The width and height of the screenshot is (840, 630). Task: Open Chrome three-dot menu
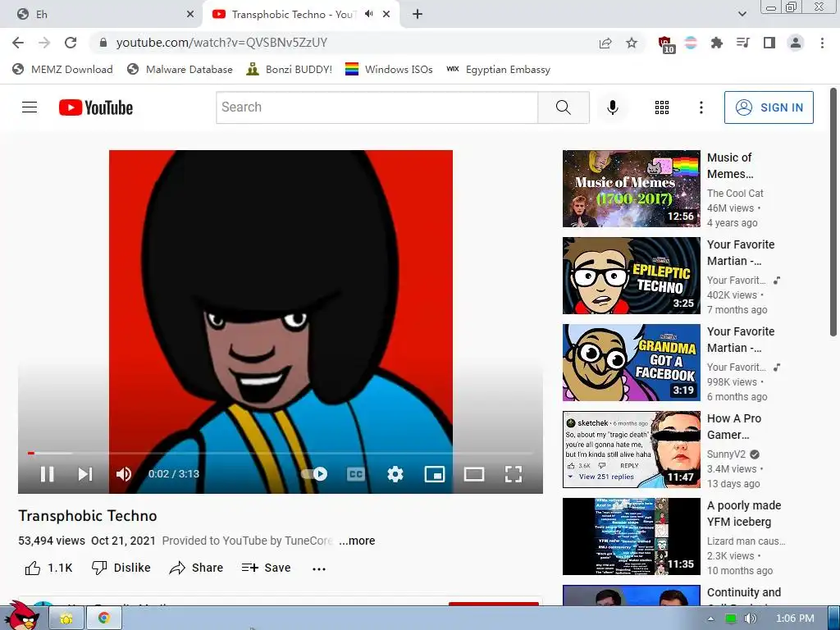point(822,43)
